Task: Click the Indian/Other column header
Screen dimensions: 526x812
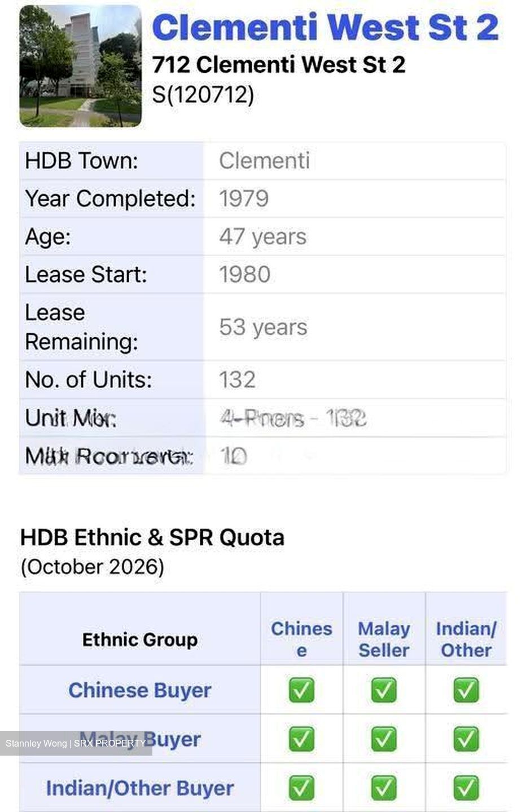Action: click(466, 639)
